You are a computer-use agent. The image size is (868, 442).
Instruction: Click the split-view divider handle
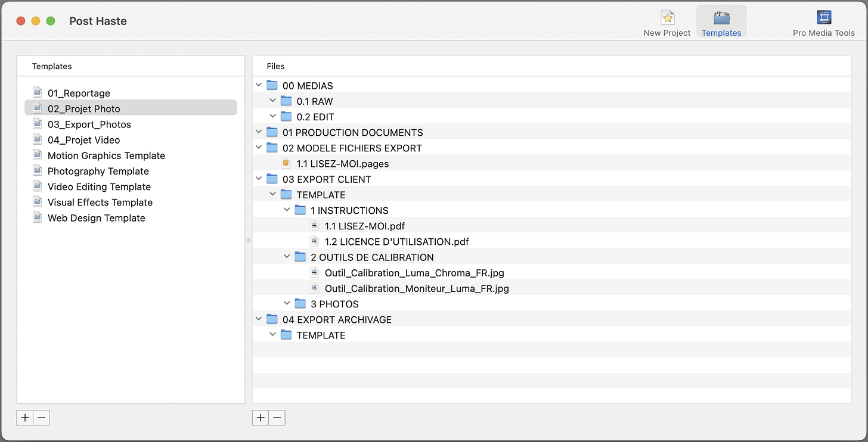coord(249,240)
